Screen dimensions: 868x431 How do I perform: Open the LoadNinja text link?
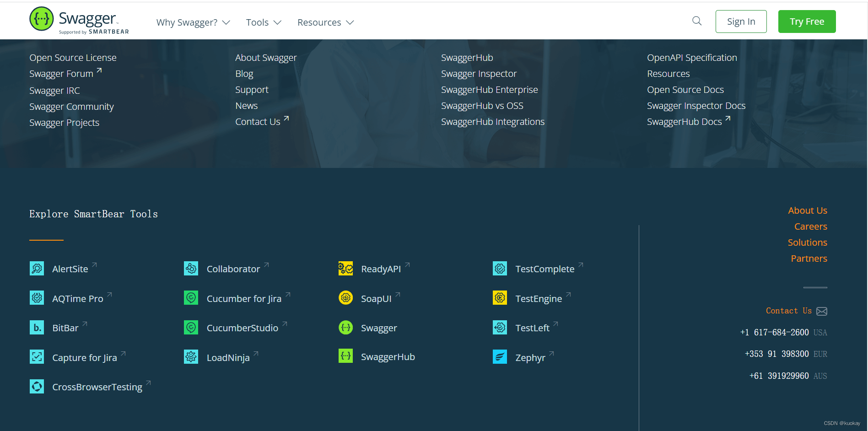pos(228,358)
